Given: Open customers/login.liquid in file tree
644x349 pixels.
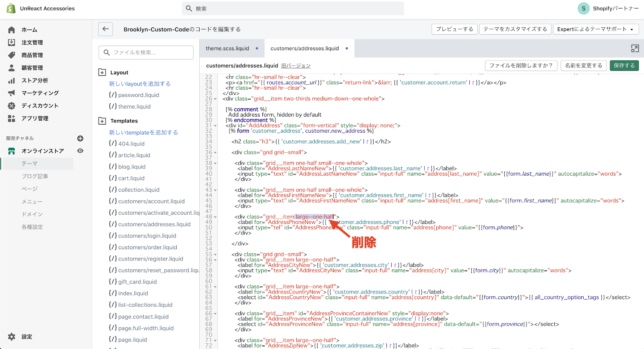Looking at the screenshot, I should [147, 236].
